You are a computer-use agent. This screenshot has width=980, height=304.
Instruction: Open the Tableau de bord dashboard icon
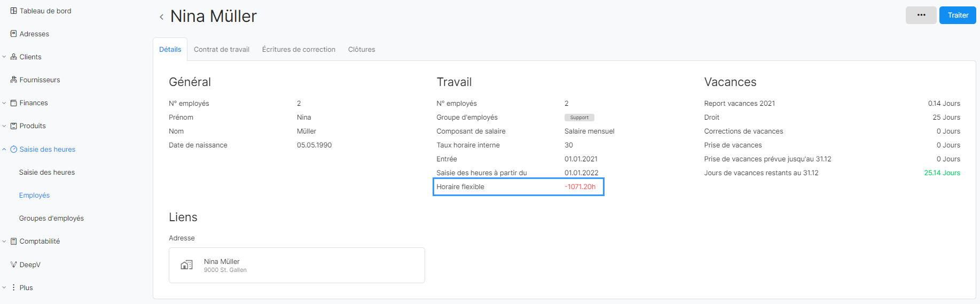[13, 11]
